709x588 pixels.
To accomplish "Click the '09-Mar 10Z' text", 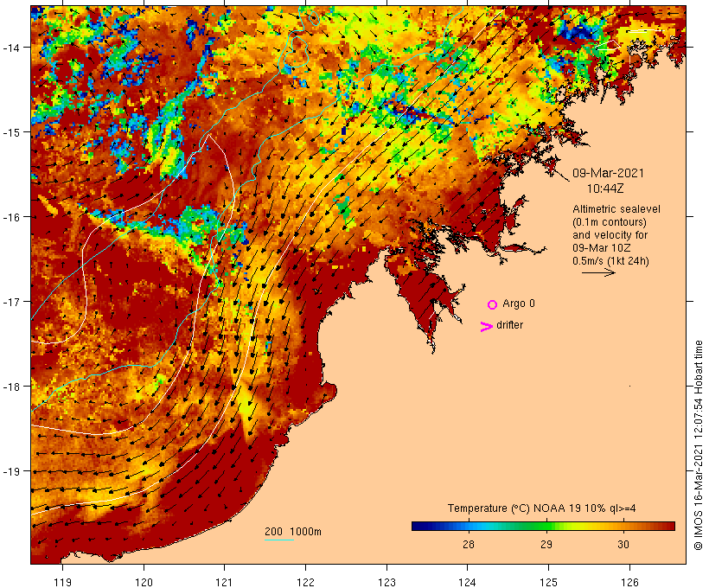I will [x=602, y=248].
